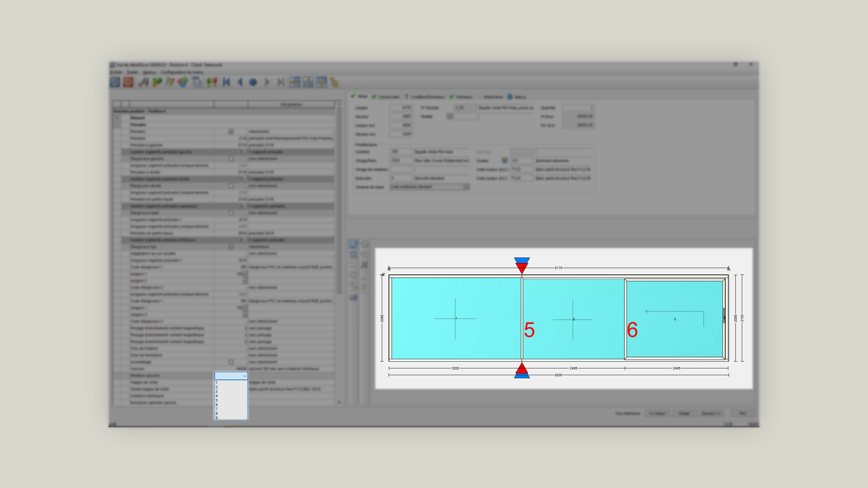Click the Désignation column header
The image size is (868, 488).
291,104
